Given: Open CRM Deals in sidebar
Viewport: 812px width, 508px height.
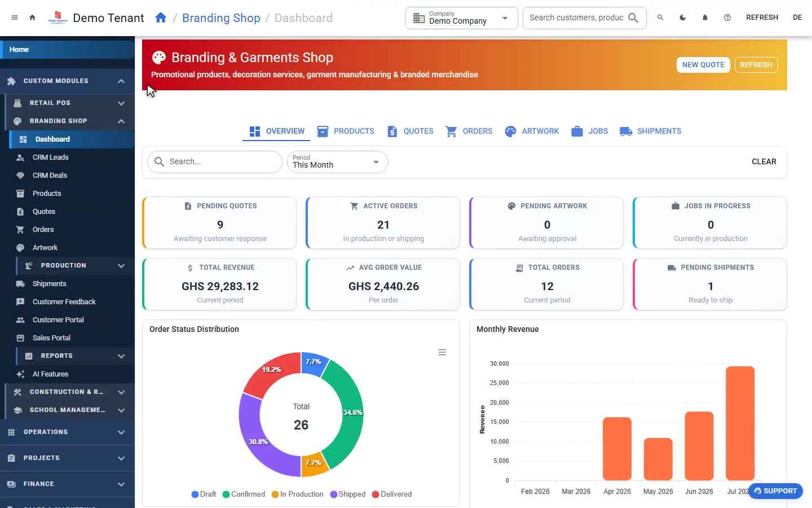Looking at the screenshot, I should coord(72,176).
